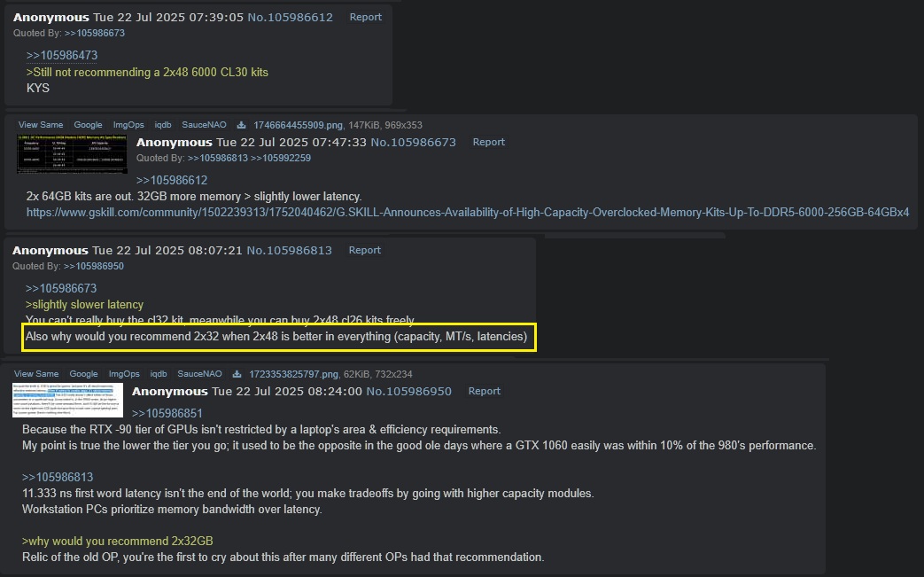The height and width of the screenshot is (577, 924).
Task: Follow quote link >>105986851
Action: pos(167,414)
